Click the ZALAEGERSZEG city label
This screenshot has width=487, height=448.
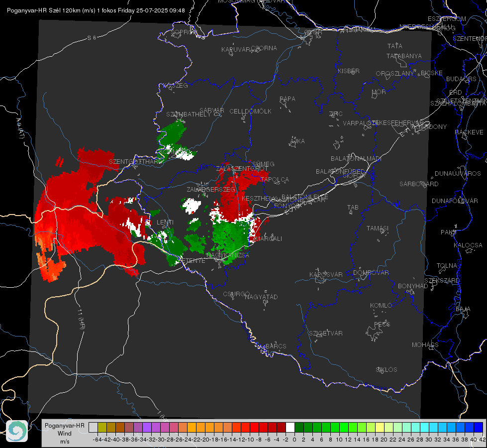(211, 189)
